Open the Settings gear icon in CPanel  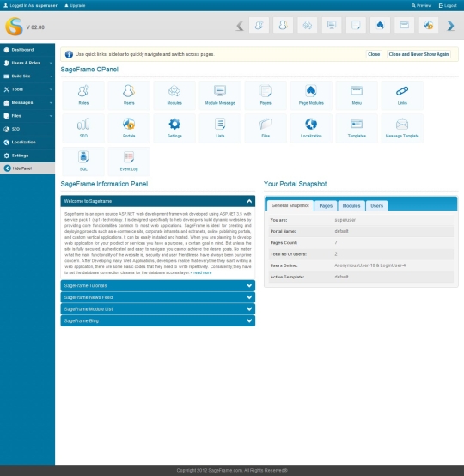[174, 128]
